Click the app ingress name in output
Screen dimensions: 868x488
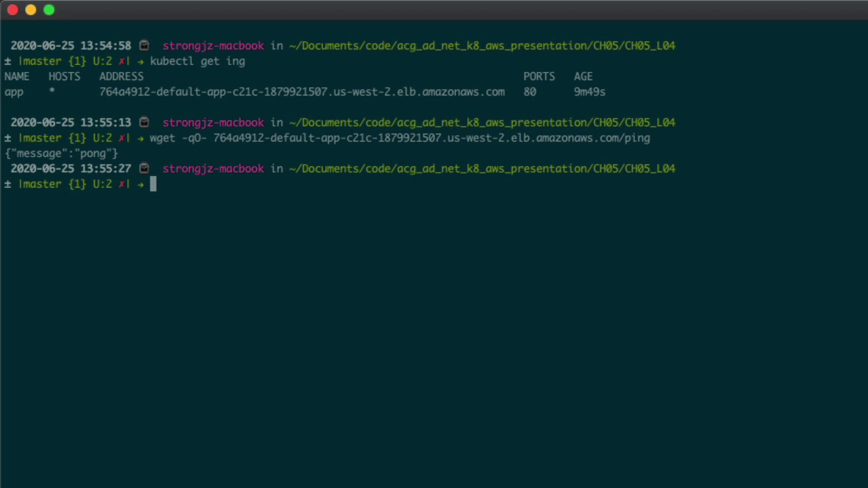pos(14,92)
